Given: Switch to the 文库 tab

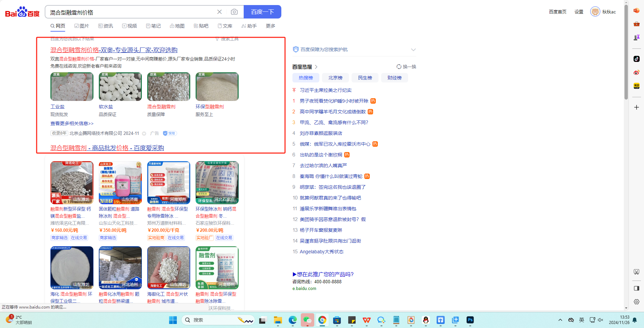Looking at the screenshot, I should [x=225, y=26].
